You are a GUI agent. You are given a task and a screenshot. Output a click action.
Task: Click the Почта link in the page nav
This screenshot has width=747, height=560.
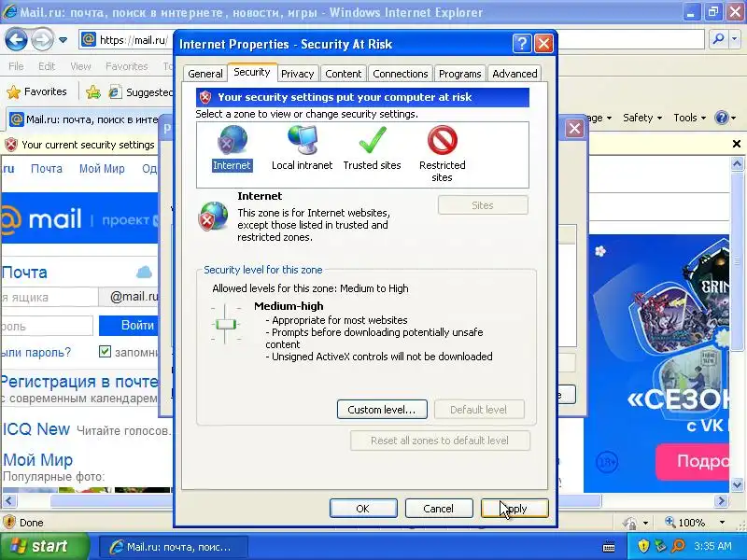pyautogui.click(x=46, y=169)
